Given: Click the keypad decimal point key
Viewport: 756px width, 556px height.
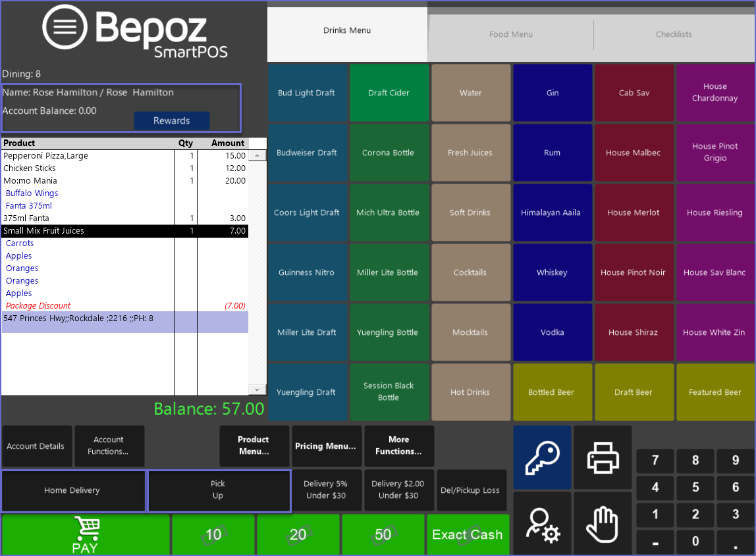Looking at the screenshot, I should pos(736,542).
